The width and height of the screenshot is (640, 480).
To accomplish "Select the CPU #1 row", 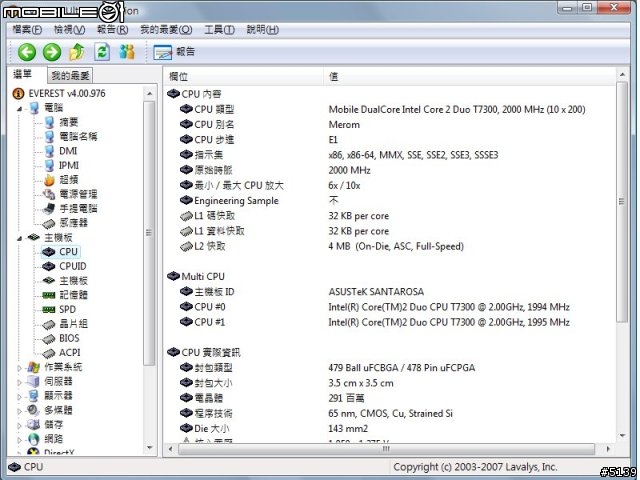I will pos(391,322).
